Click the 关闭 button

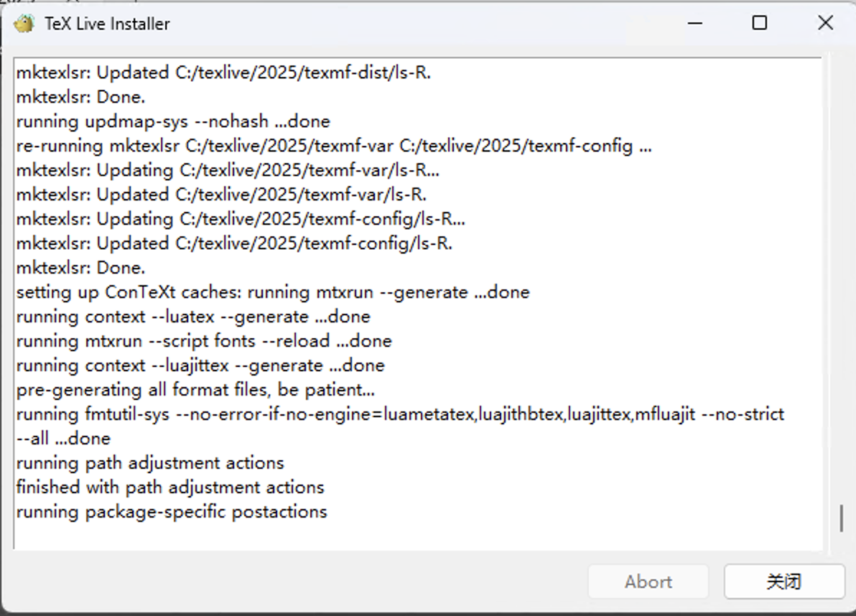tap(784, 582)
